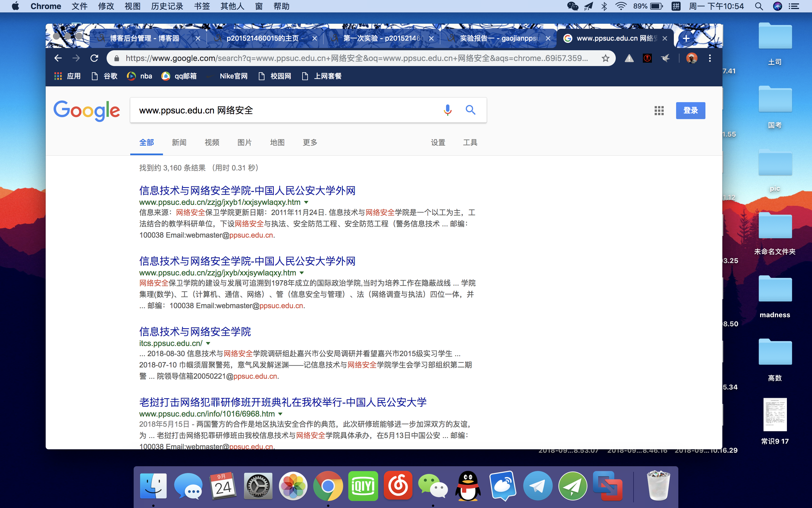Open Spotlight search in the menu bar
The image size is (812, 508).
coord(759,6)
